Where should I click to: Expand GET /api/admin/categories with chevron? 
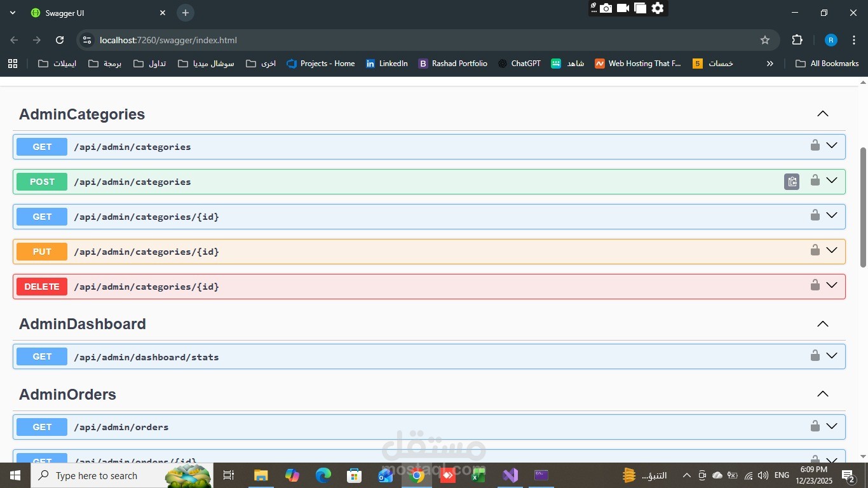point(832,146)
